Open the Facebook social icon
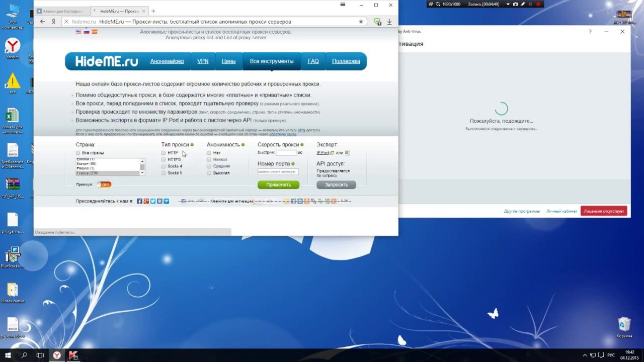 [x=139, y=201]
